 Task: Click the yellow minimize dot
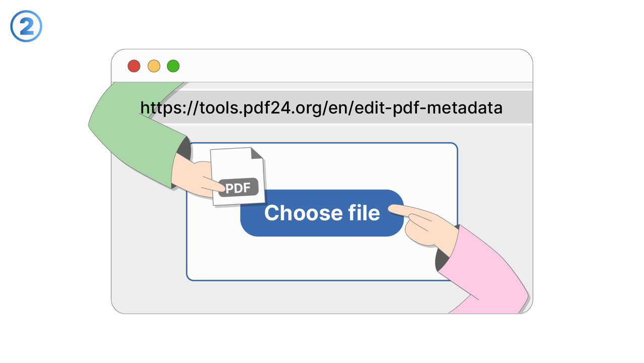click(x=154, y=66)
